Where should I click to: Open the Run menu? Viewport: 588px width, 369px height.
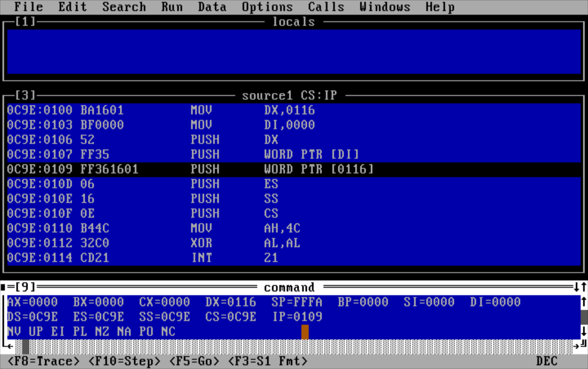point(172,7)
